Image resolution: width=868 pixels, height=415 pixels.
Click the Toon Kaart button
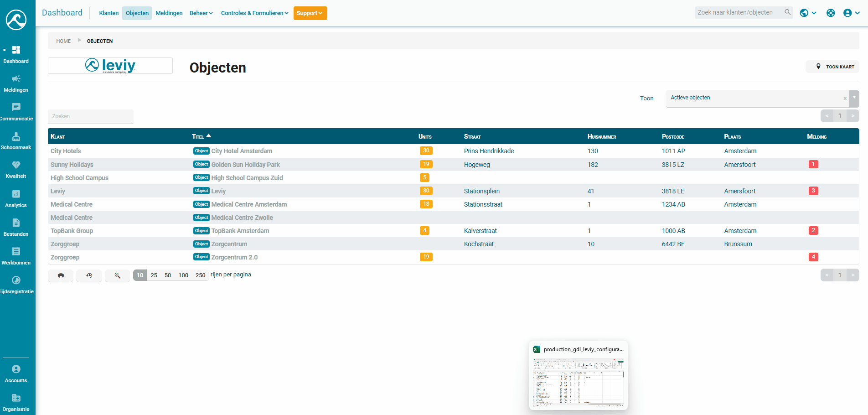coord(832,67)
